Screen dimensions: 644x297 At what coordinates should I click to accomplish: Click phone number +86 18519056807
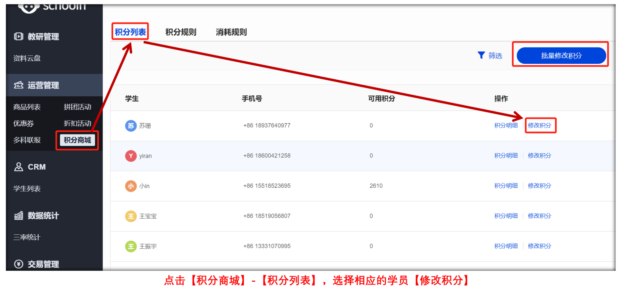267,216
